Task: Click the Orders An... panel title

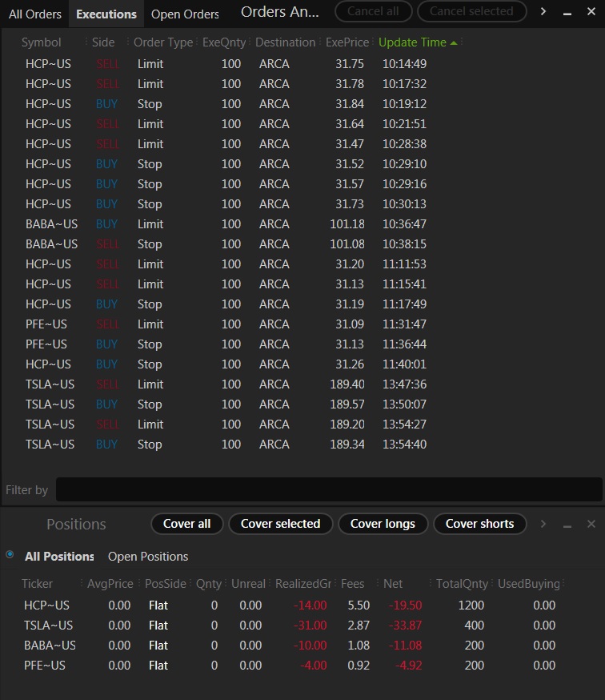Action: tap(280, 12)
